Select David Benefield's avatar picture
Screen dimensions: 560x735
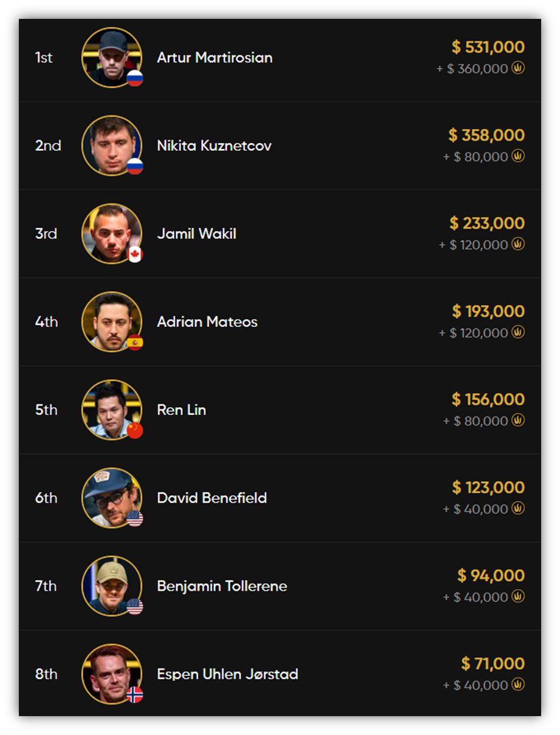point(112,498)
